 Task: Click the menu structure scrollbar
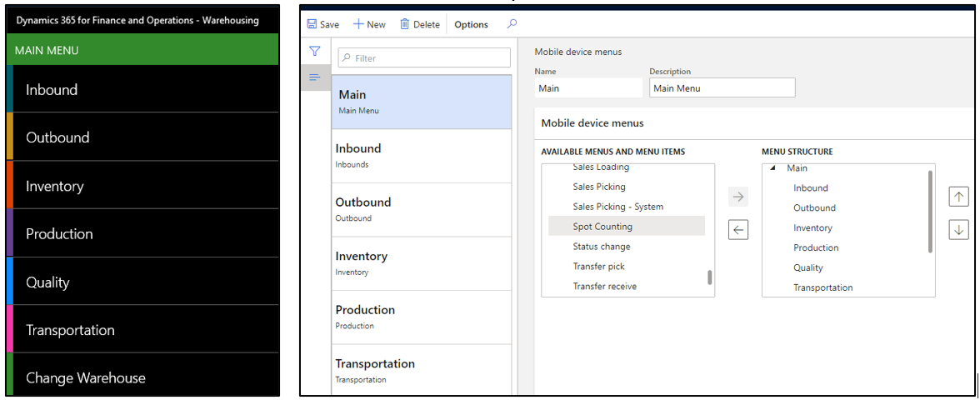click(x=930, y=212)
